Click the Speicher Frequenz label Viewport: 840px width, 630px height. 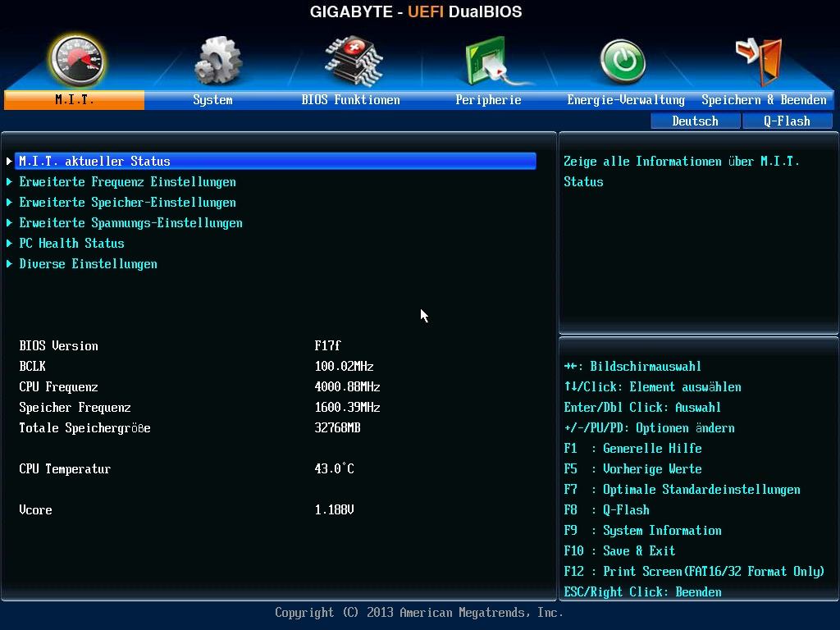pyautogui.click(x=75, y=408)
